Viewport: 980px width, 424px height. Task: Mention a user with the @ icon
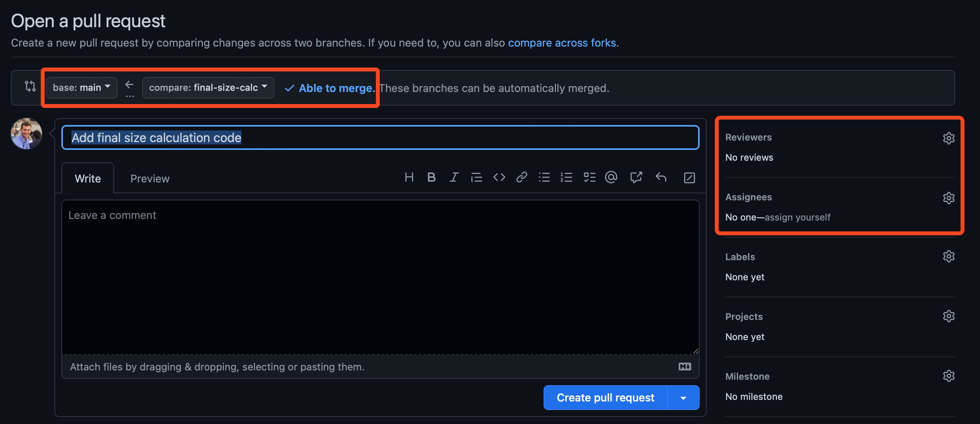611,177
